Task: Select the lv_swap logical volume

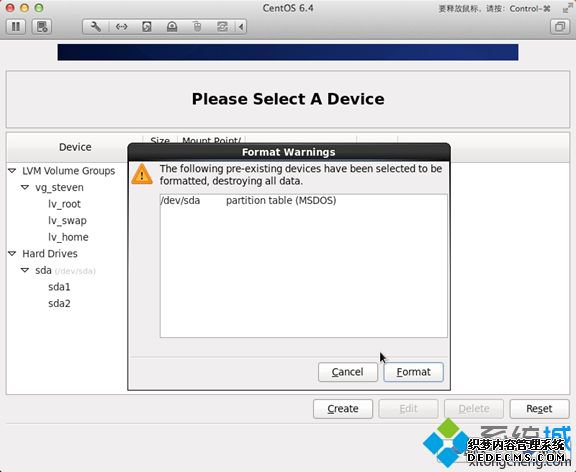Action: point(67,220)
